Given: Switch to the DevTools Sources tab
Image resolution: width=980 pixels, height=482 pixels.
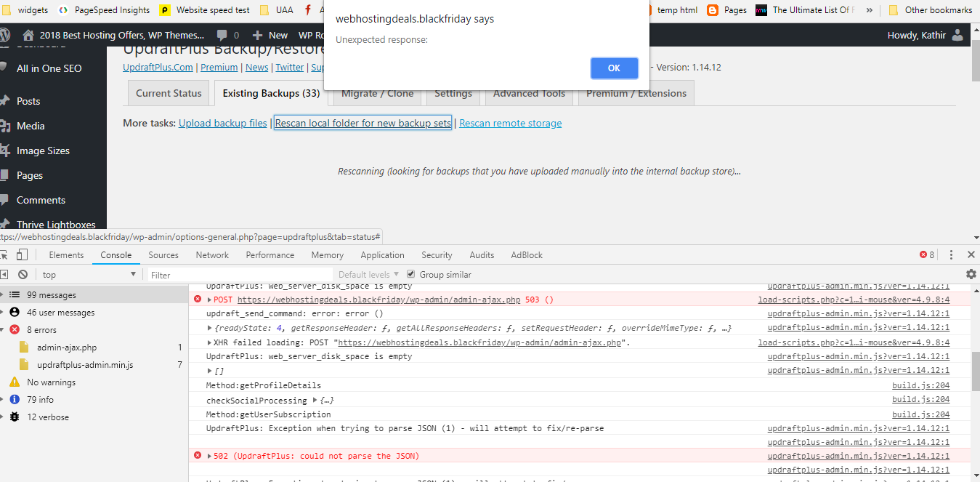Looking at the screenshot, I should tap(163, 255).
